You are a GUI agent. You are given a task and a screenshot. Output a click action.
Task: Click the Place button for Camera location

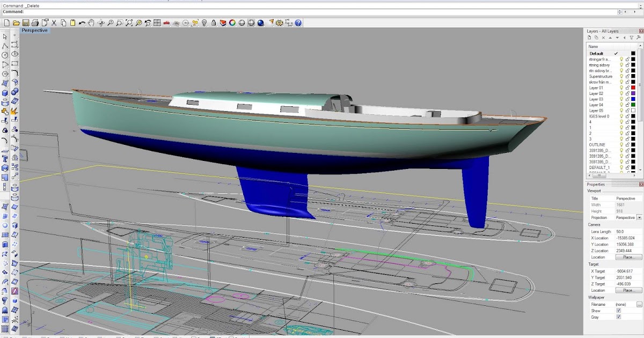click(628, 258)
